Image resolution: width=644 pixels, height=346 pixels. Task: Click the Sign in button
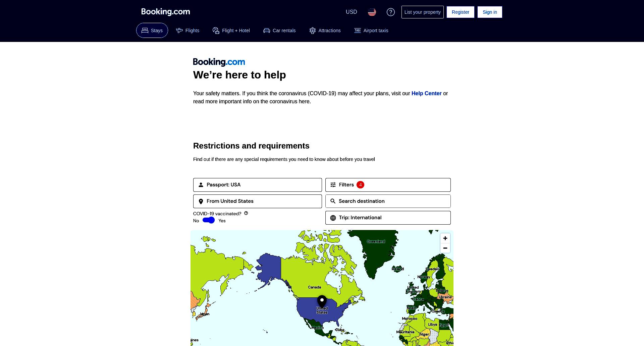490,12
